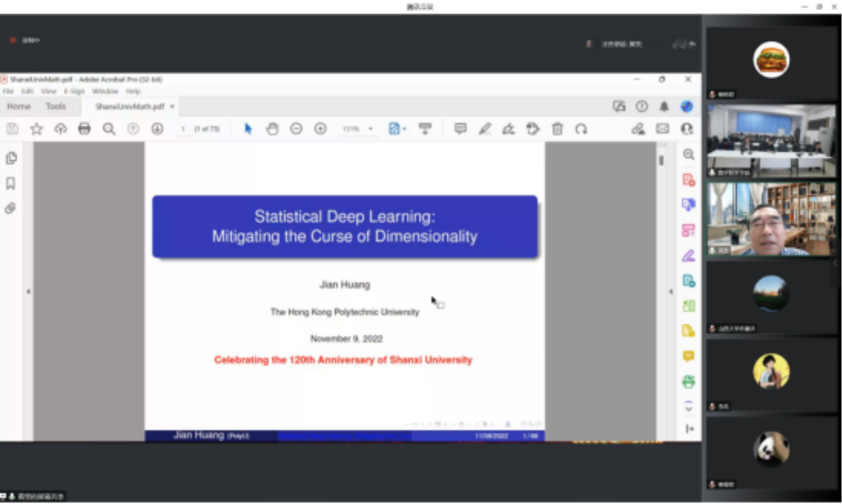Toggle the page thumbnails panel

pyautogui.click(x=11, y=158)
